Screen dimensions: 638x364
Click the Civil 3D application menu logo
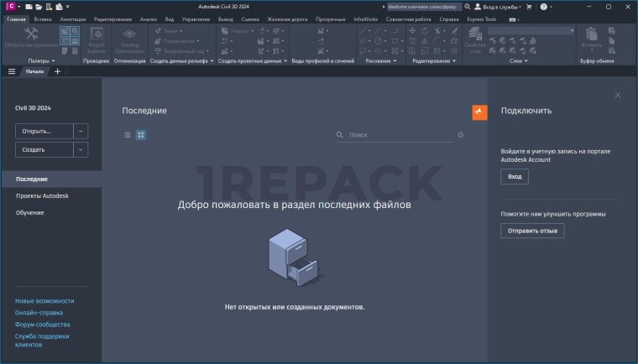click(x=11, y=7)
